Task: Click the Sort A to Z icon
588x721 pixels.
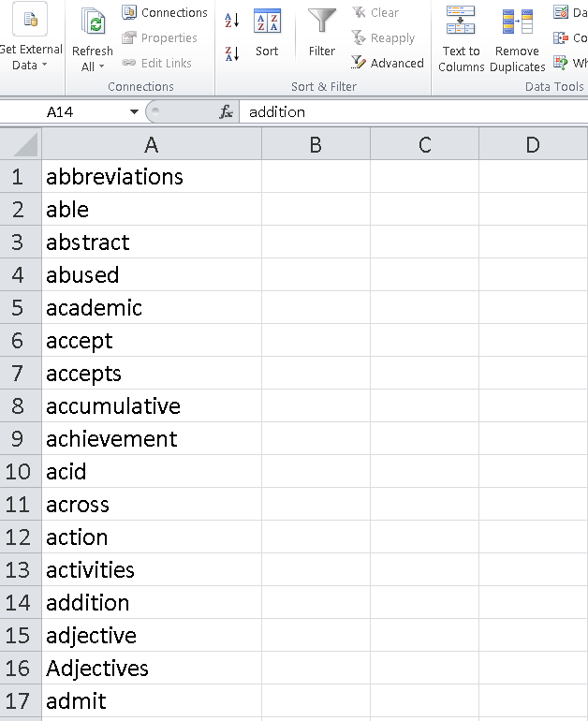Action: click(x=231, y=21)
